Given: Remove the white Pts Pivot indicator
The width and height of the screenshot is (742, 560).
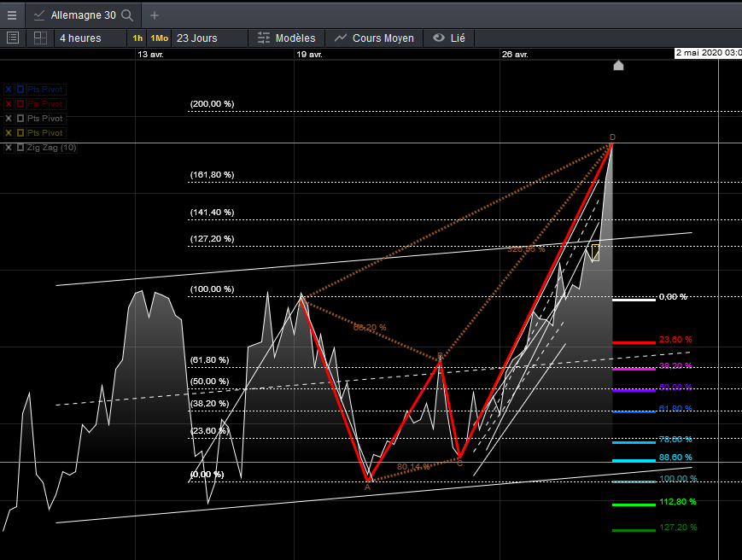Looking at the screenshot, I should click(x=9, y=119).
